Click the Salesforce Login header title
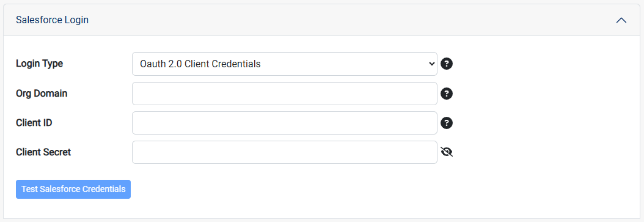 52,20
